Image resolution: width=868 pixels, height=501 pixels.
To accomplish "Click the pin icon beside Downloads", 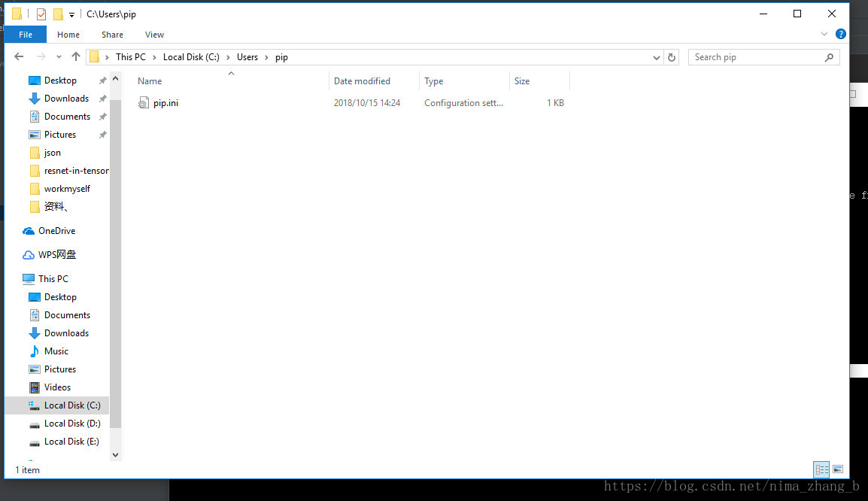I will click(x=102, y=99).
